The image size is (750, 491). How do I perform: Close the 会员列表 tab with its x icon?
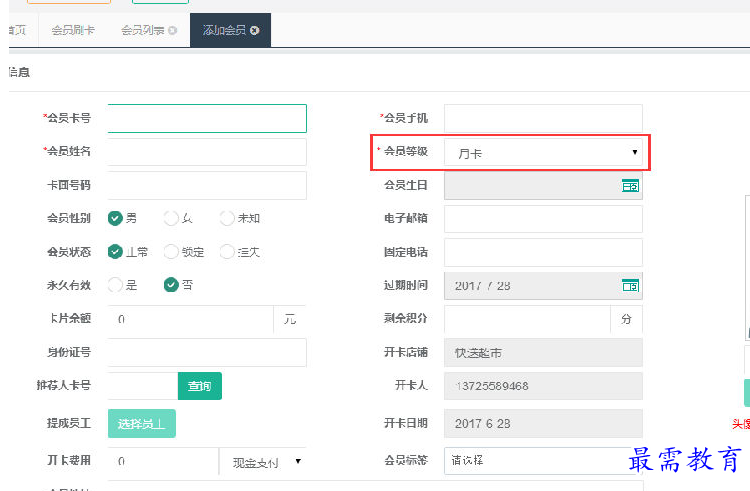tap(173, 30)
